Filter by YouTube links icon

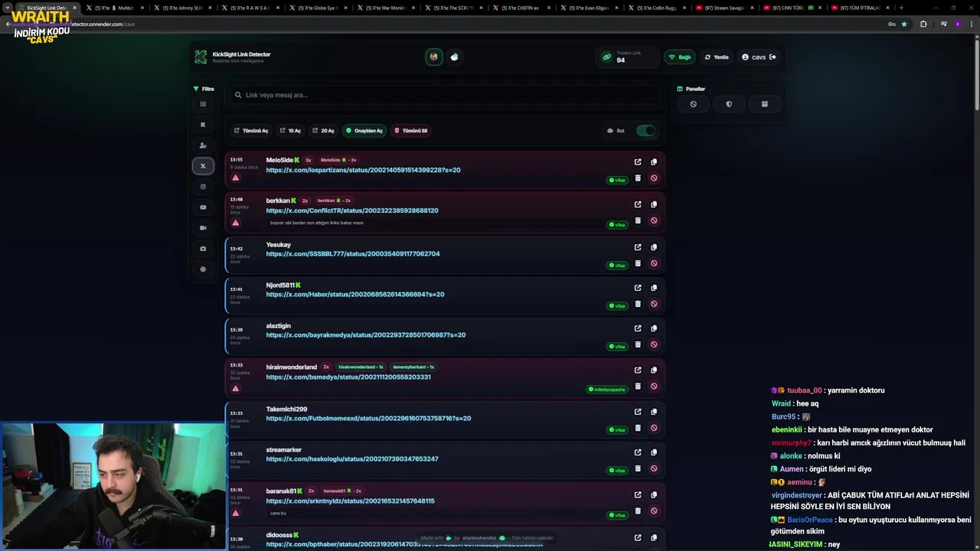point(203,207)
